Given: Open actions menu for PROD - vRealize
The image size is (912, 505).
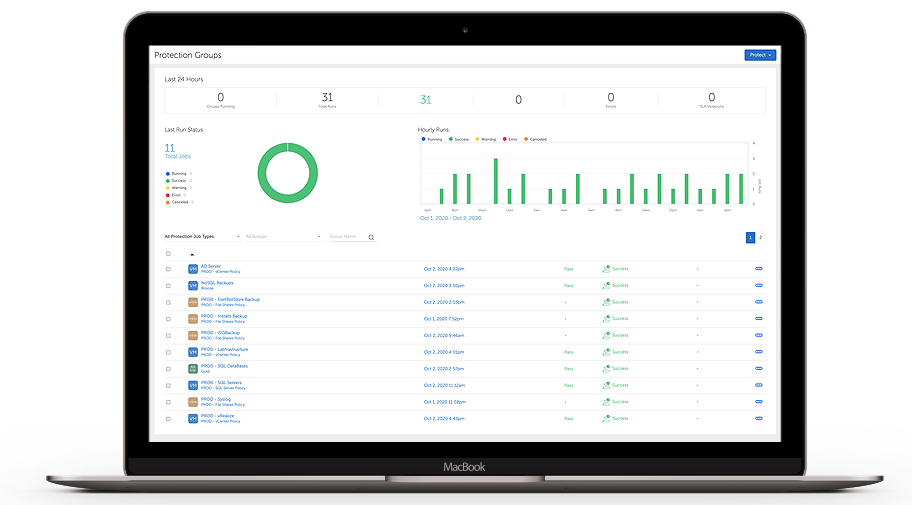Looking at the screenshot, I should [758, 418].
